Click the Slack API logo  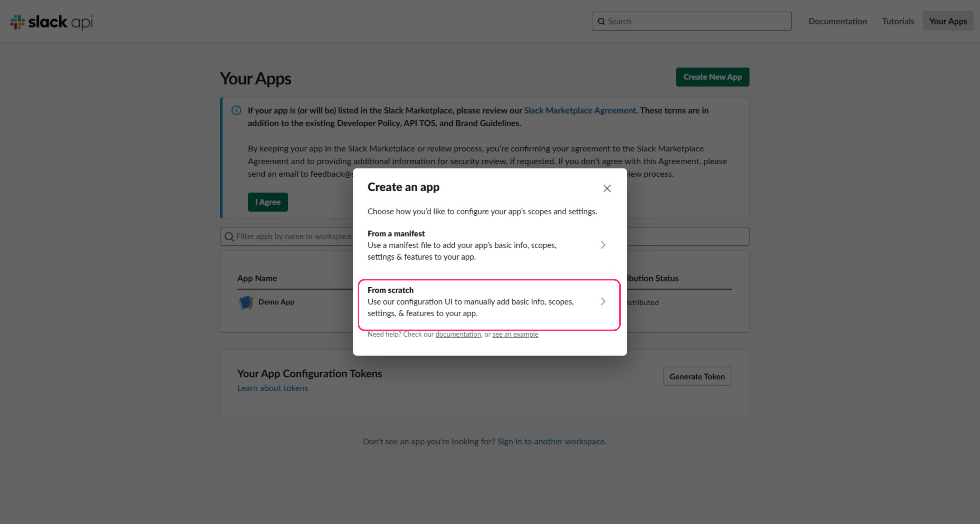click(51, 22)
